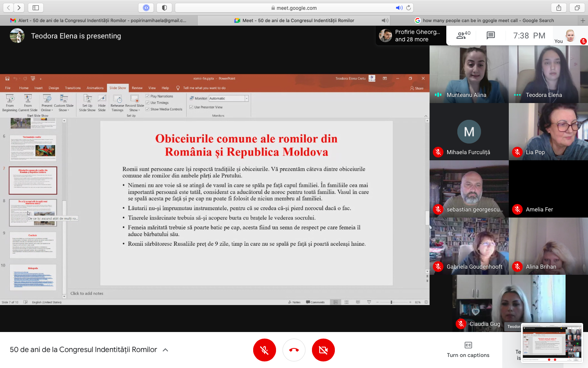This screenshot has width=588, height=368.
Task: Hang up with the leave call button
Action: [x=294, y=350]
